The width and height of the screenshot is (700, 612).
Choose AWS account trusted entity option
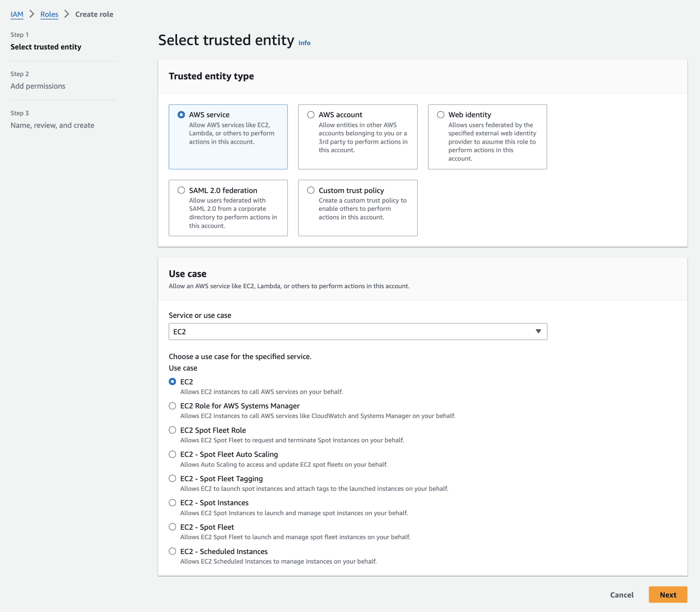pyautogui.click(x=311, y=115)
